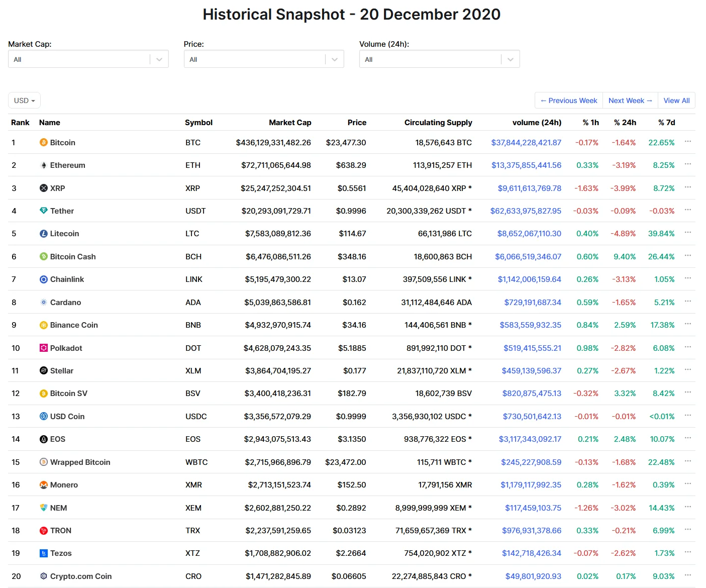Click the Tether logo icon
The height and width of the screenshot is (588, 706).
(x=44, y=211)
